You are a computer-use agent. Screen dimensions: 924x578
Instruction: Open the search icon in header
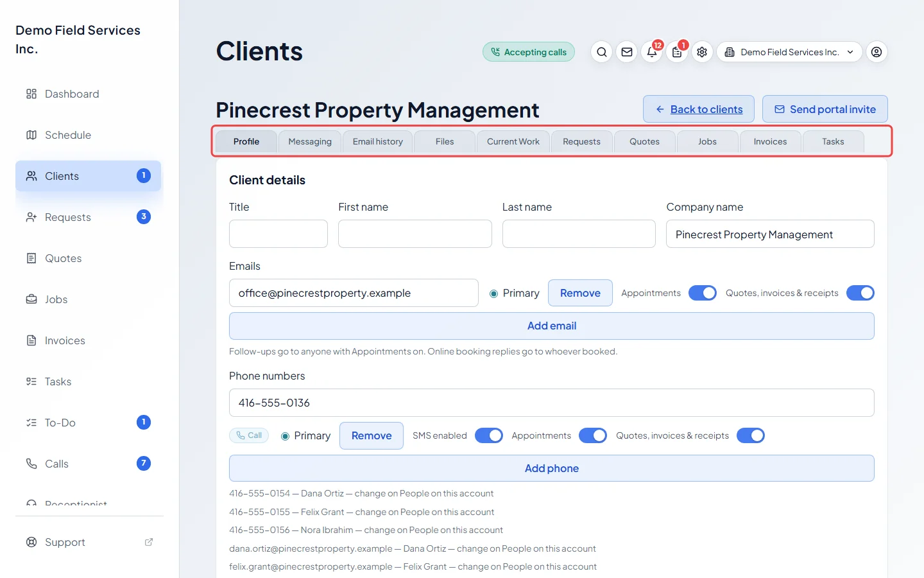pos(601,52)
